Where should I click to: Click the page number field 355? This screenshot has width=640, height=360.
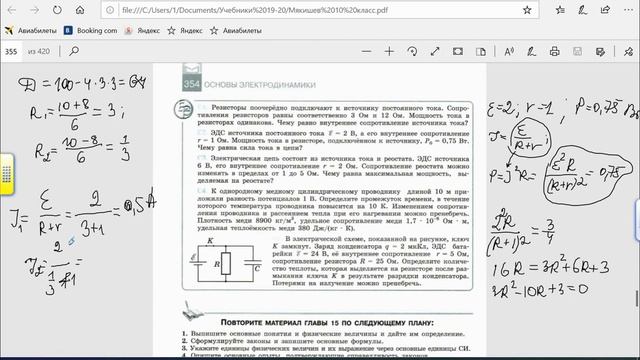tap(11, 51)
